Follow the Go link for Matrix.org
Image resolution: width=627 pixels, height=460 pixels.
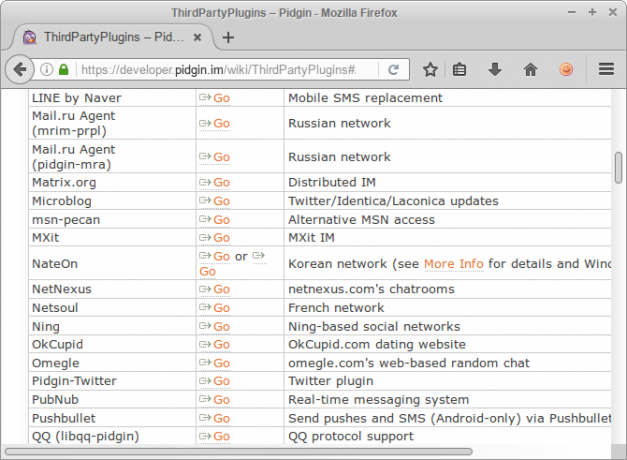[215, 183]
